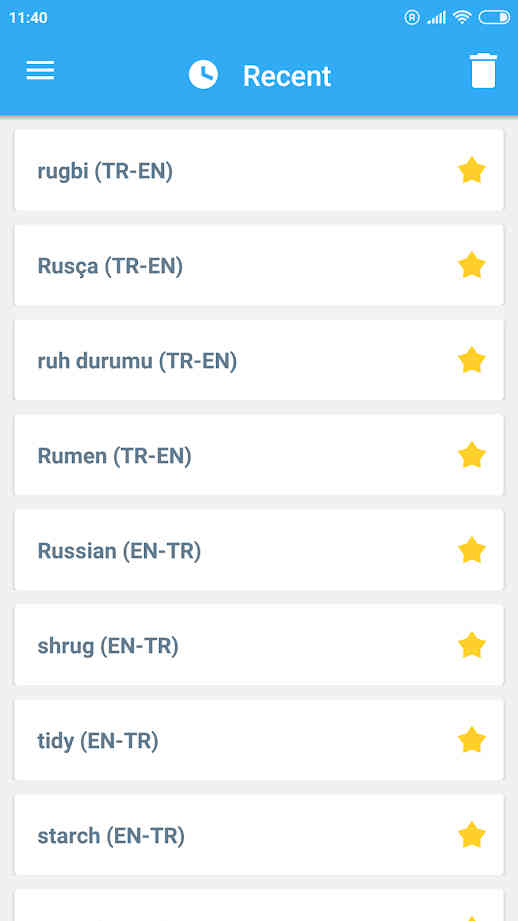
Task: Toggle the star beside starch
Action: [472, 836]
